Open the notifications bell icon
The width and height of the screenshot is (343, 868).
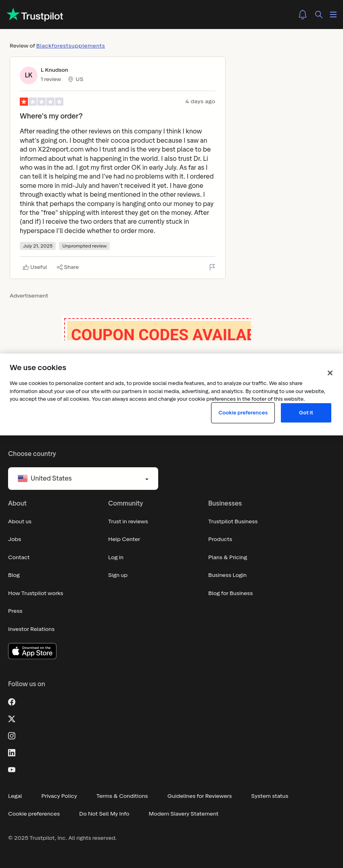(303, 15)
